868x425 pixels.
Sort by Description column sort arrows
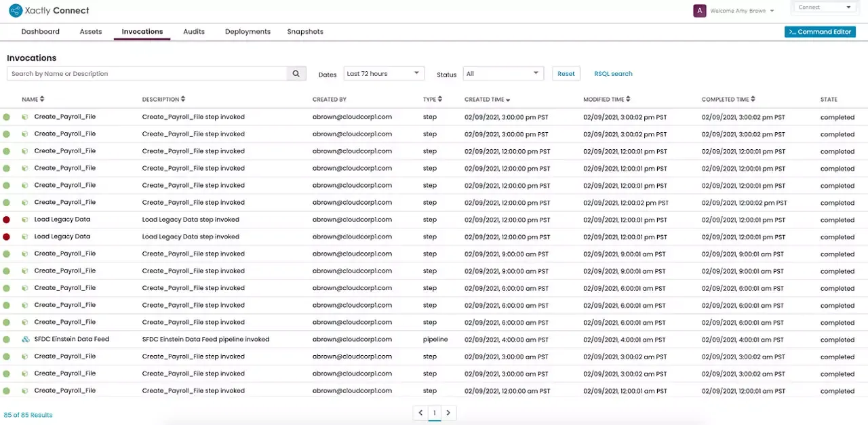(x=183, y=100)
